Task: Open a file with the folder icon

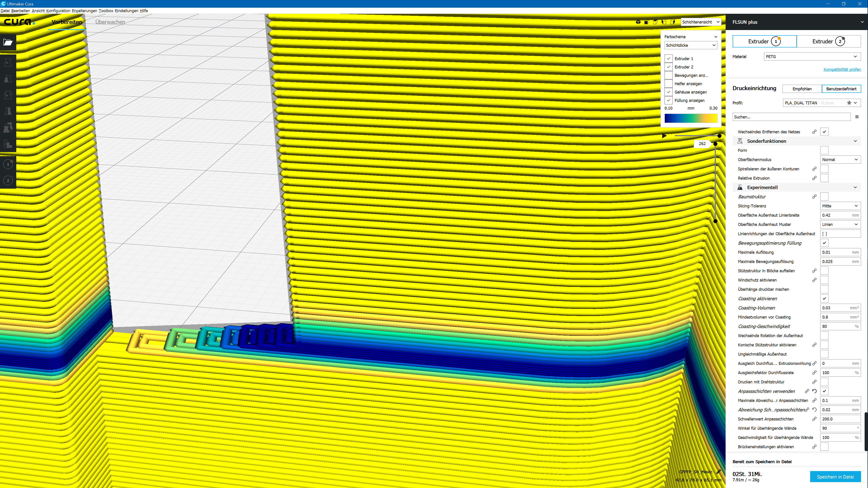Action: 8,42
